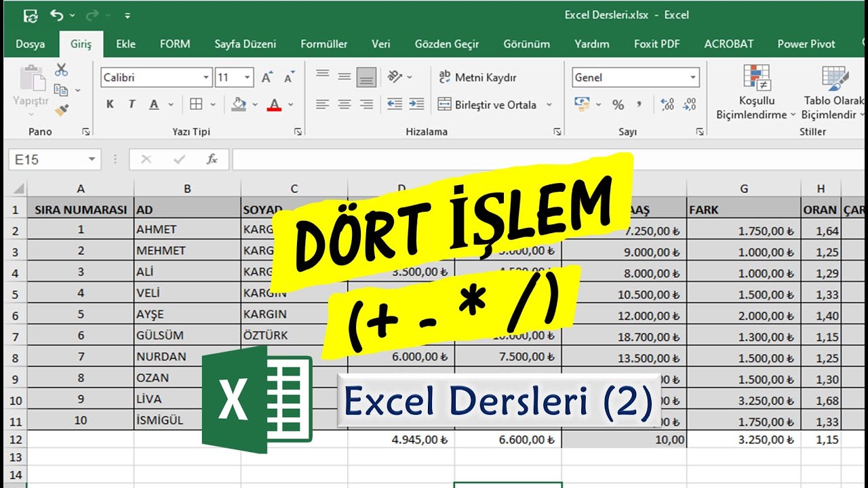Open Sayı number format dialog launcher
This screenshot has height=488, width=868.
(699, 131)
